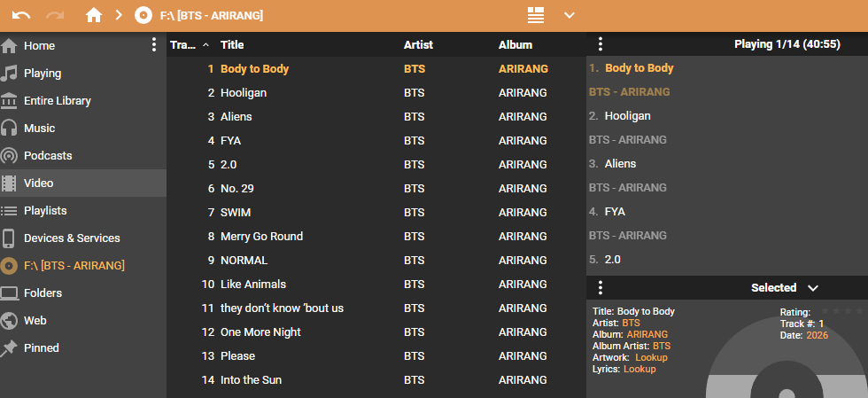Click the Entire Library building icon
868x398 pixels.
(9, 101)
